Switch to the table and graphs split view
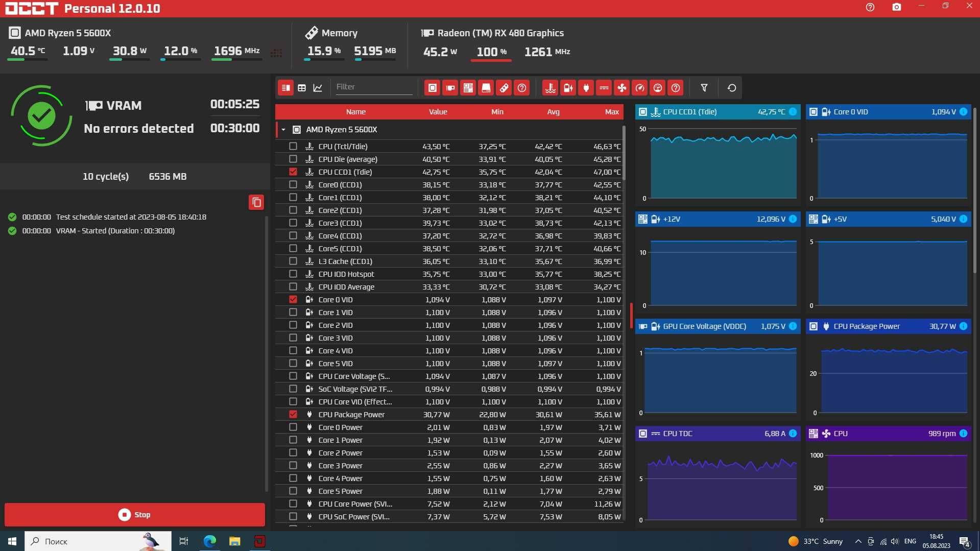Image resolution: width=980 pixels, height=551 pixels. click(x=286, y=88)
